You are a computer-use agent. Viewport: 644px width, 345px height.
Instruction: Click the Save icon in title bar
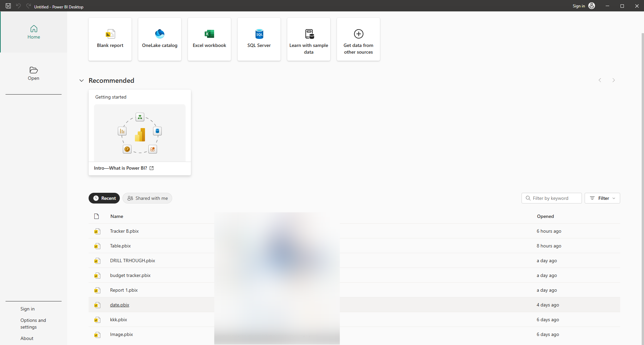[x=8, y=6]
